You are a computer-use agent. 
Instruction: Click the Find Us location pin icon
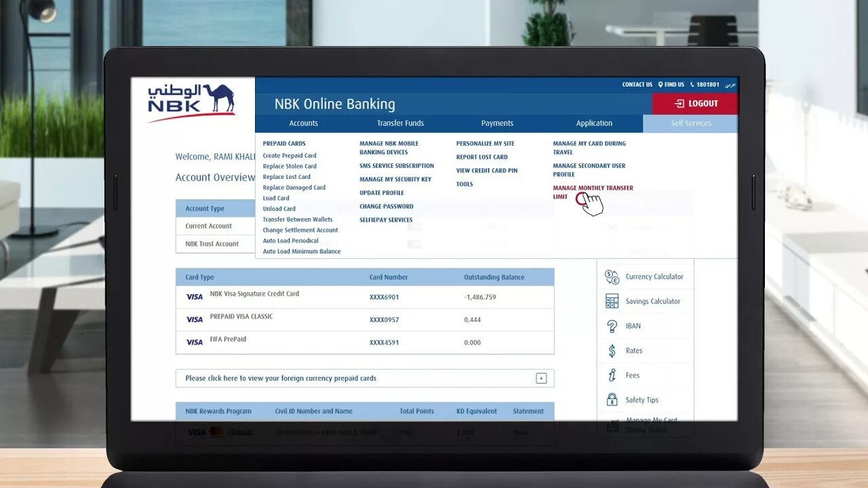point(660,85)
